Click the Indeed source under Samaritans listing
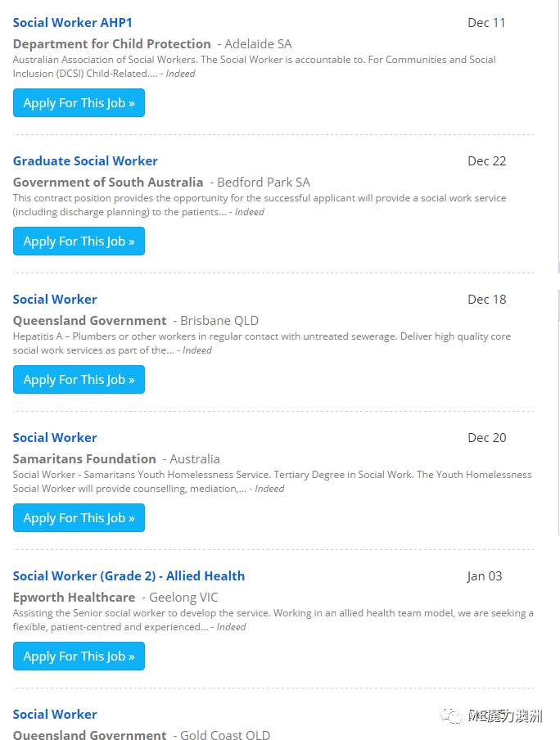This screenshot has width=560, height=740. pyautogui.click(x=269, y=489)
